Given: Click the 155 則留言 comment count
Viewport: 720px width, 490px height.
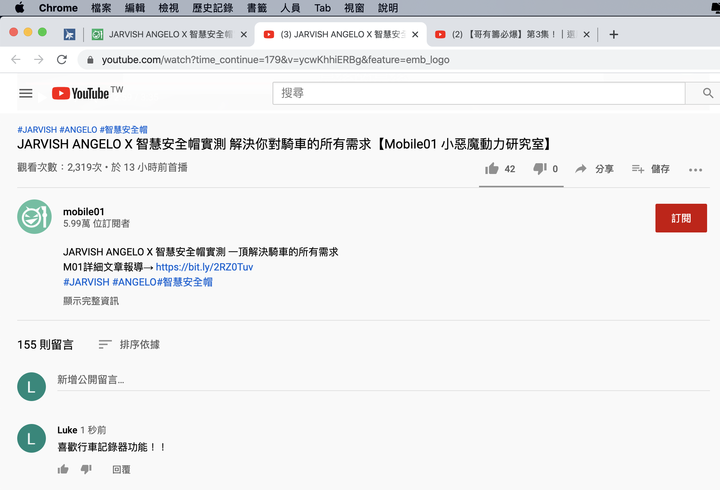Looking at the screenshot, I should pyautogui.click(x=45, y=344).
